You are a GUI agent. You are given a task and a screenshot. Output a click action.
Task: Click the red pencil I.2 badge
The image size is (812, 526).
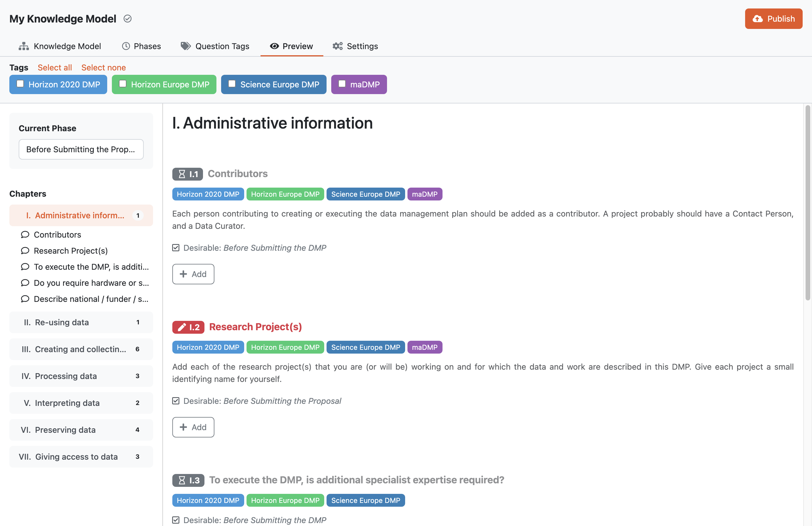(188, 327)
